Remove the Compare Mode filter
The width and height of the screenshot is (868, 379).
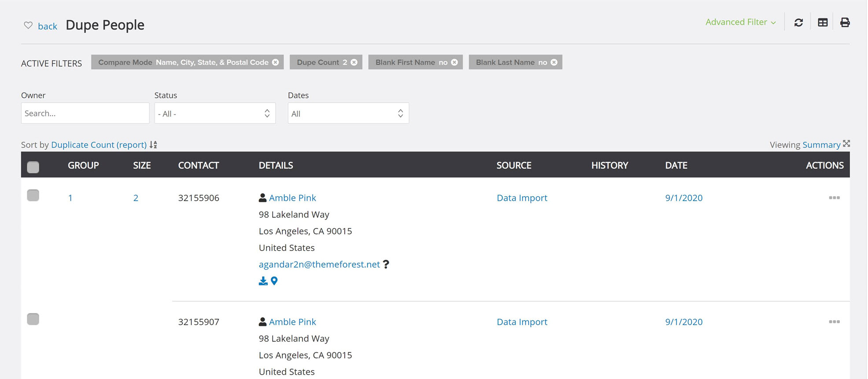275,62
